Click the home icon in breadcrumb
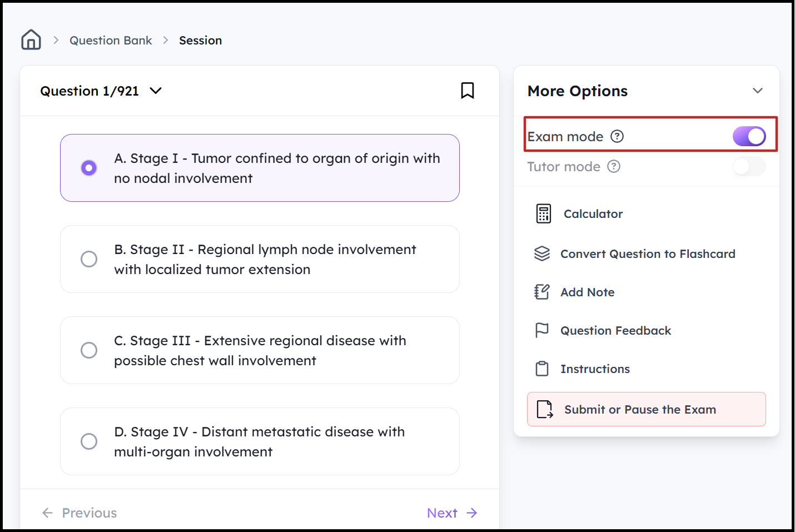Image resolution: width=795 pixels, height=532 pixels. point(31,40)
